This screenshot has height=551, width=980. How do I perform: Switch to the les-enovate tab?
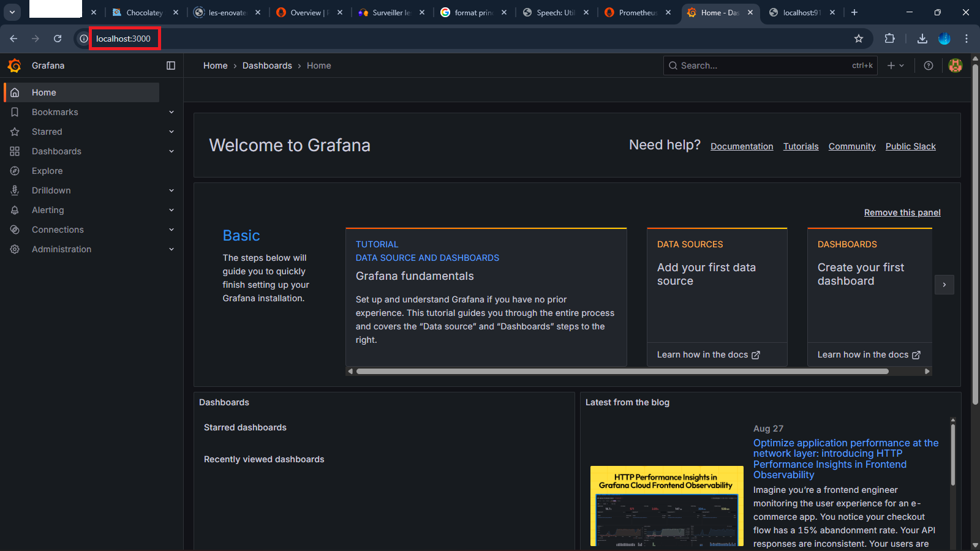tap(227, 12)
